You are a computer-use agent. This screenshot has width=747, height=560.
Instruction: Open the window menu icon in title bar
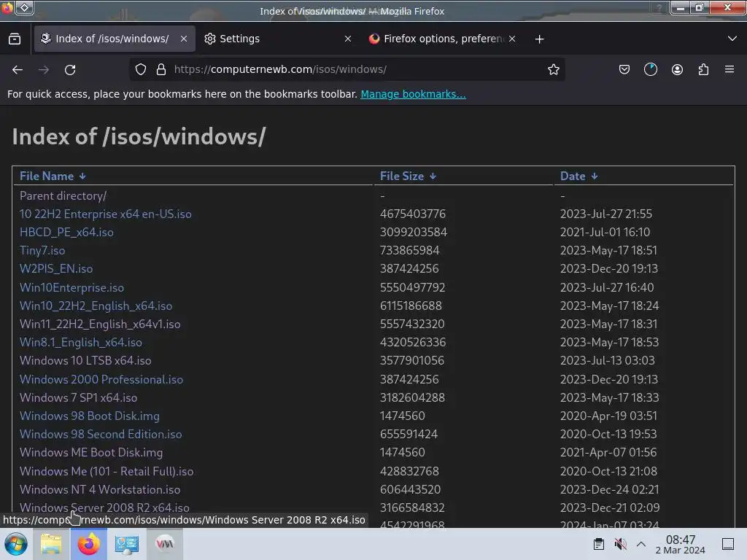click(x=7, y=7)
